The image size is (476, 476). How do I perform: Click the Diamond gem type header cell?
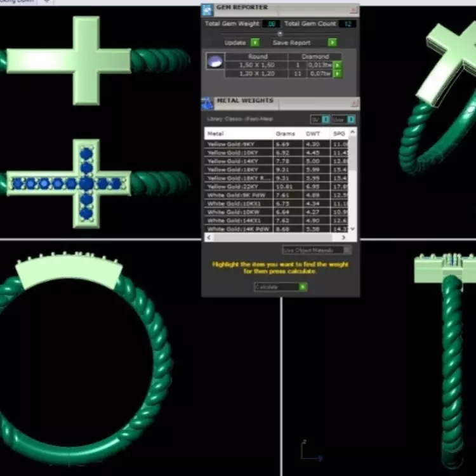(x=315, y=56)
